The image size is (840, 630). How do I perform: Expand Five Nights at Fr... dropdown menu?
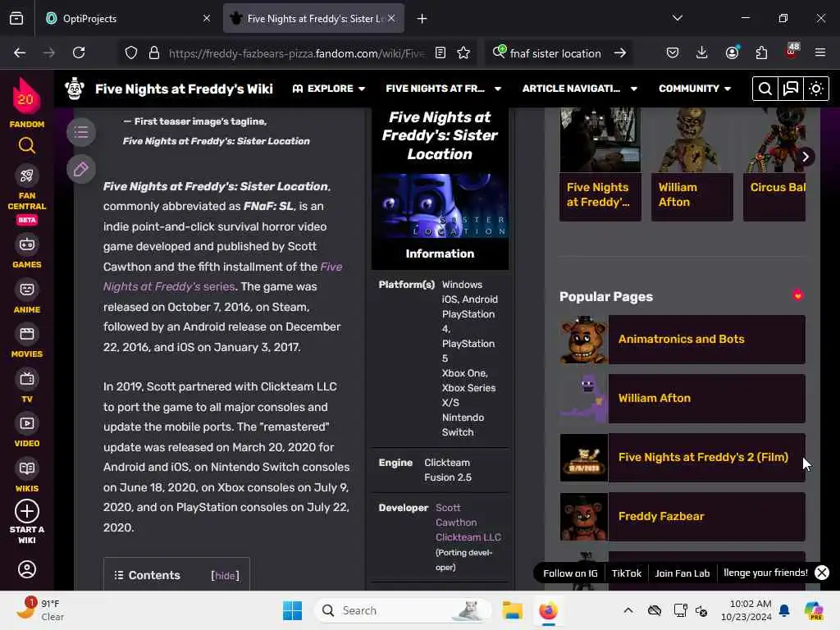tap(444, 89)
